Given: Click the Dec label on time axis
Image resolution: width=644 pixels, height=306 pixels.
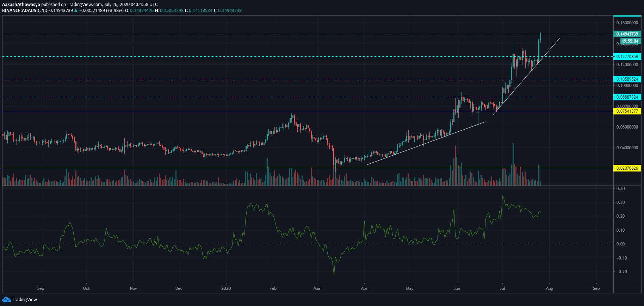Looking at the screenshot, I should coord(179,288).
